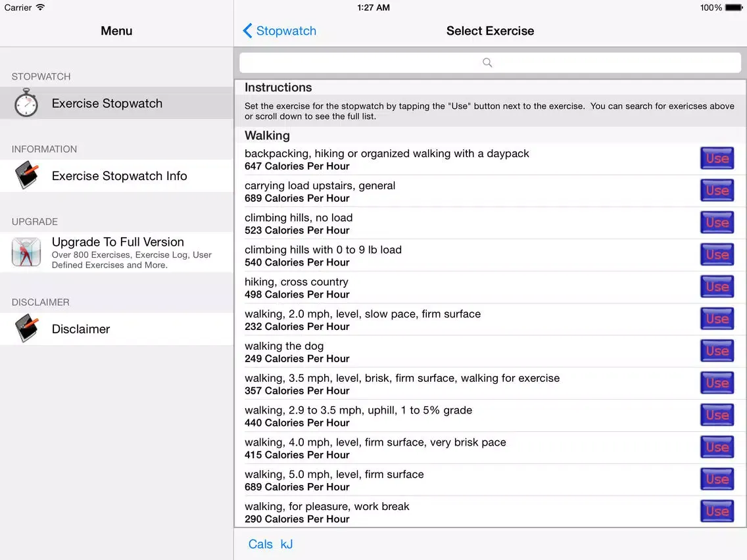Select '232 Calories Per Hour' text
This screenshot has height=560, width=747.
click(297, 327)
